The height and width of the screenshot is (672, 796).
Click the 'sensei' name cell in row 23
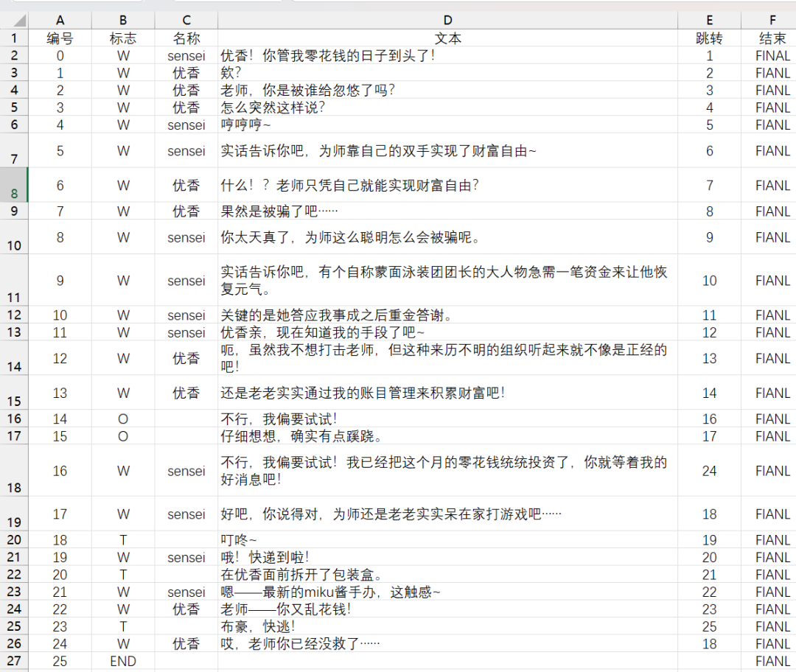[x=186, y=591]
